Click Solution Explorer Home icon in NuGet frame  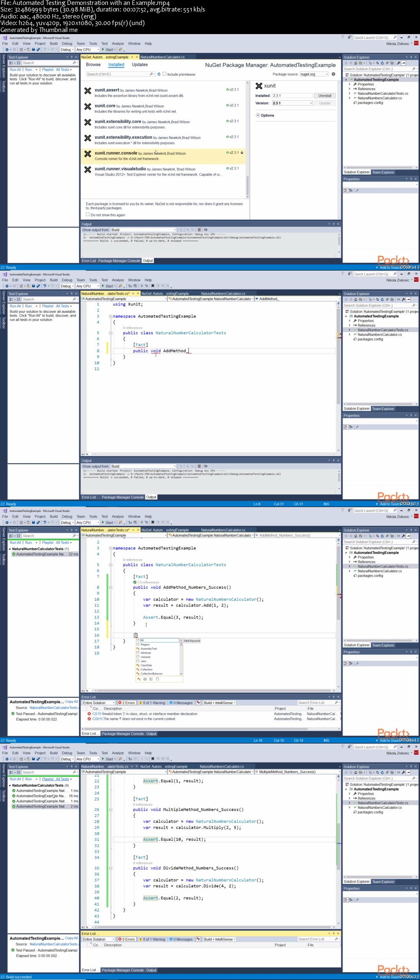point(356,63)
